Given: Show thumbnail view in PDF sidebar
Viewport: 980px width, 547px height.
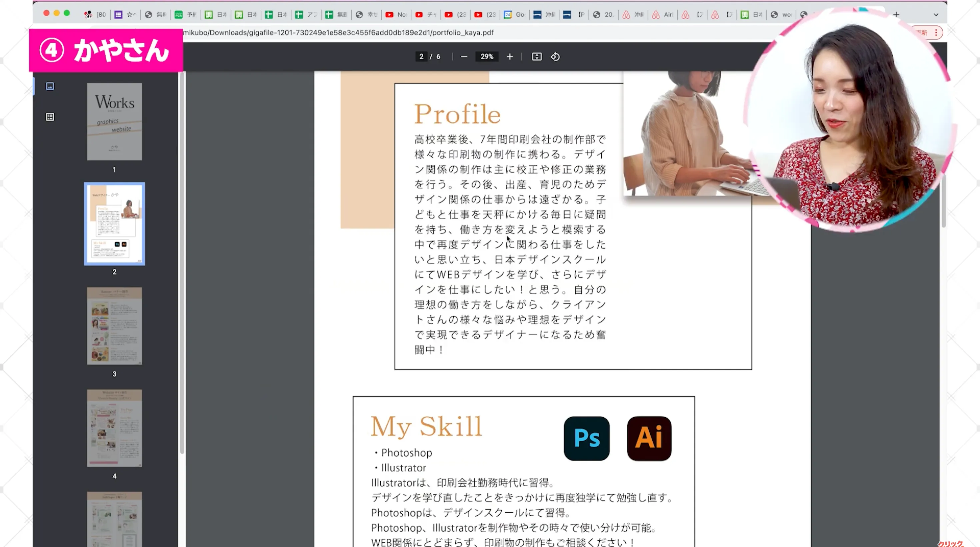Looking at the screenshot, I should click(x=50, y=86).
